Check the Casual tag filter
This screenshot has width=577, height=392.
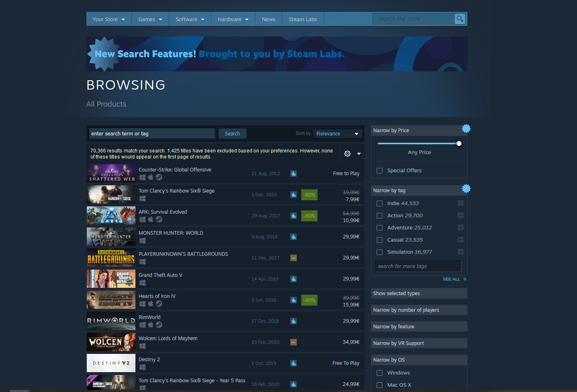[380, 240]
